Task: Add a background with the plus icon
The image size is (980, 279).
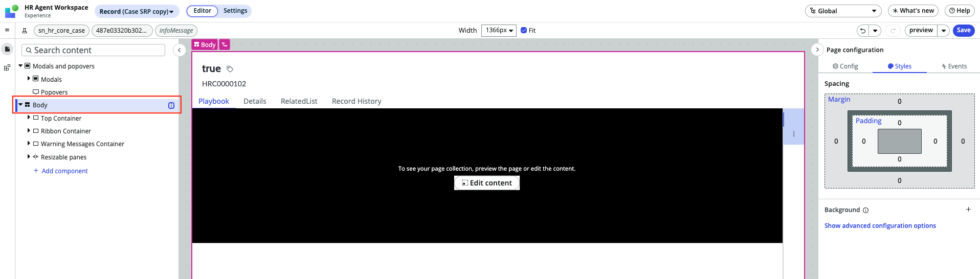Action: coord(968,210)
